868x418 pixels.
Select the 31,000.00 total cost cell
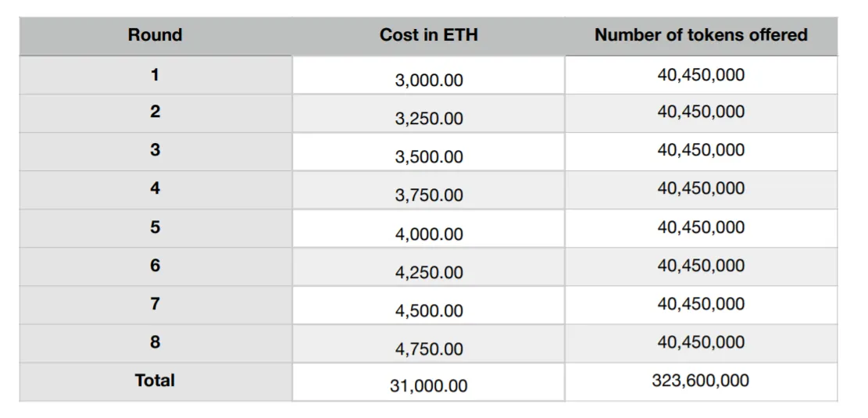[428, 382]
